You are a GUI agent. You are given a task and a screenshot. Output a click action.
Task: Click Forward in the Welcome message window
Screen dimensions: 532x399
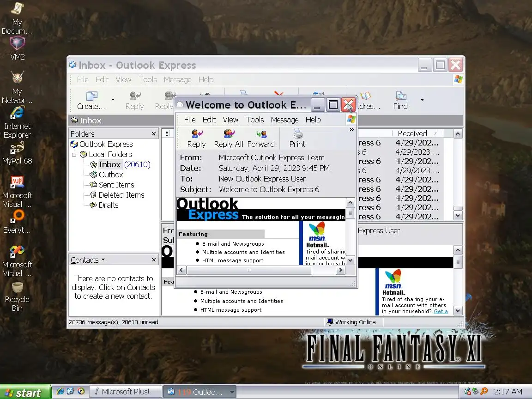[x=260, y=139]
